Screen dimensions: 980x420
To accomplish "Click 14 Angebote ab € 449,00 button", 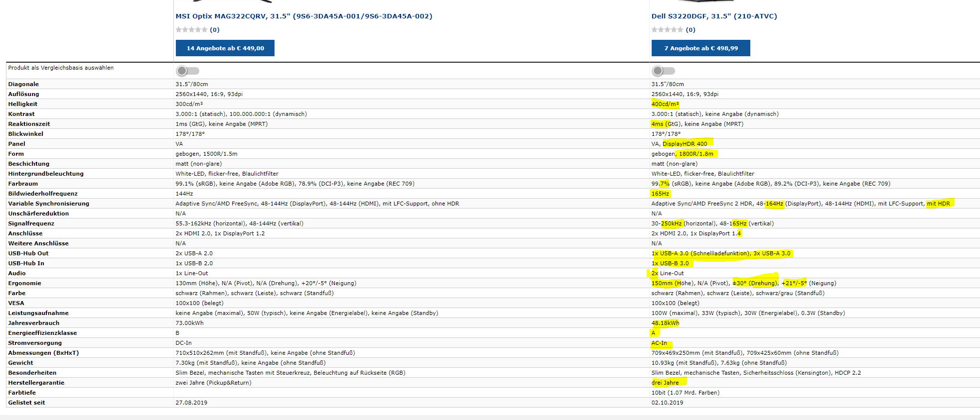I will (225, 48).
